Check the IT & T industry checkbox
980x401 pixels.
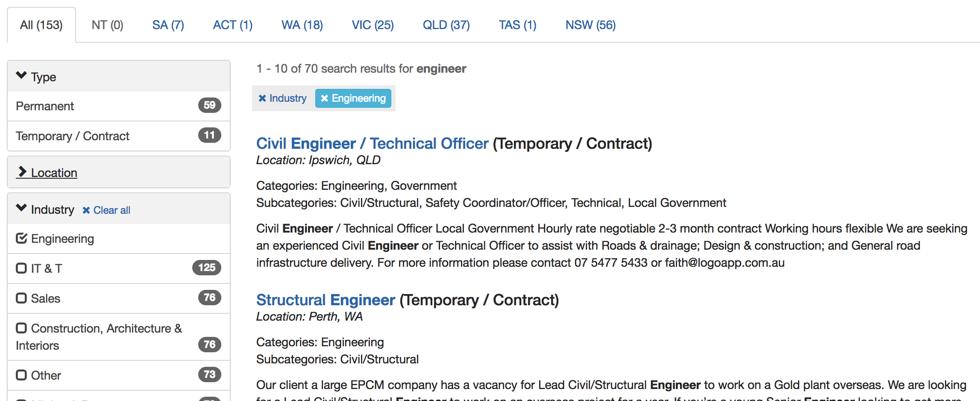(21, 268)
